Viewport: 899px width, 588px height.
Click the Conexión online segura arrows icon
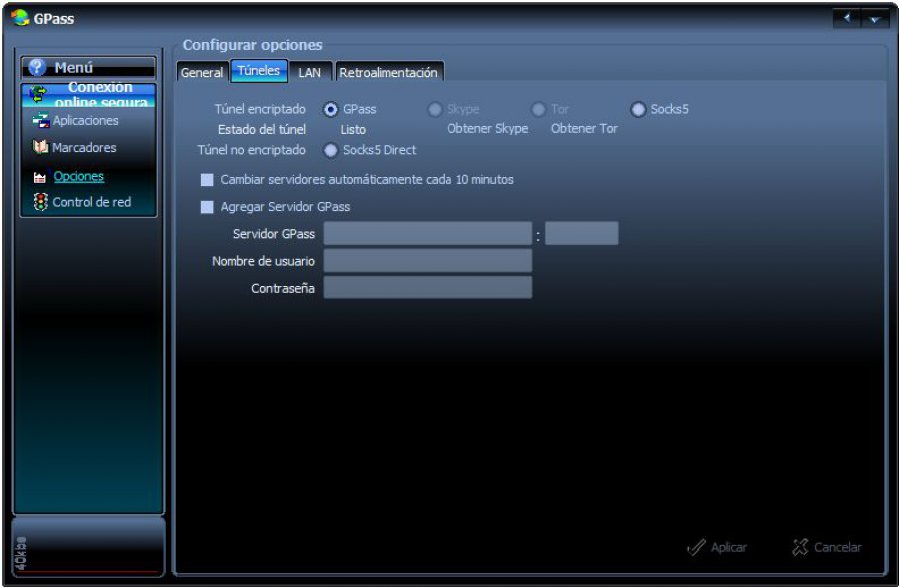[38, 94]
